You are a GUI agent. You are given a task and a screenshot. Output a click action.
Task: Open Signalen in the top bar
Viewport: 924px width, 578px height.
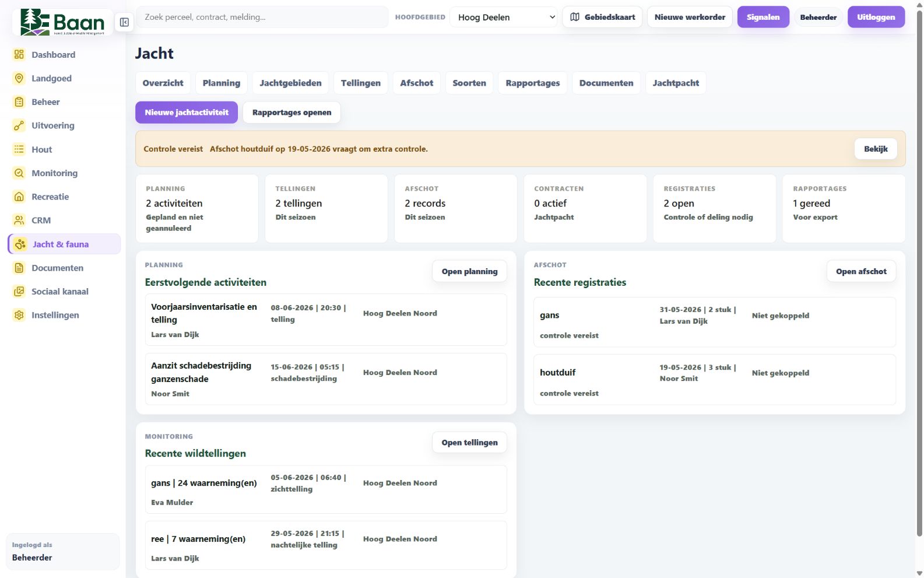pyautogui.click(x=763, y=17)
